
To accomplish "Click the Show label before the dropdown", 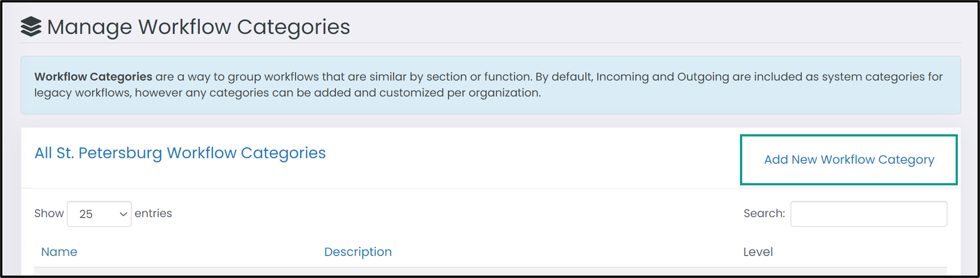I will 49,213.
